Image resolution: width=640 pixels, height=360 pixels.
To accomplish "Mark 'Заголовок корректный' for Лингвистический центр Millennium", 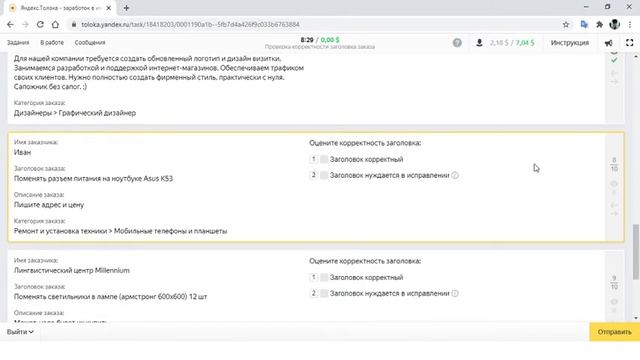I will coord(324,277).
